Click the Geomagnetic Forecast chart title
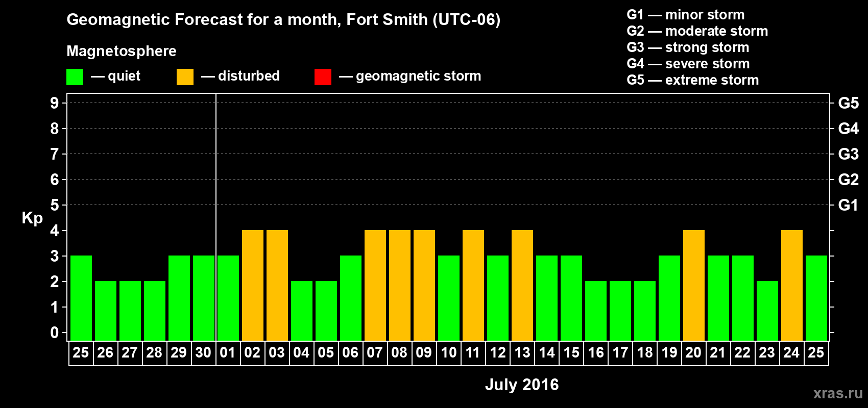This screenshot has height=408, width=868. (x=283, y=20)
